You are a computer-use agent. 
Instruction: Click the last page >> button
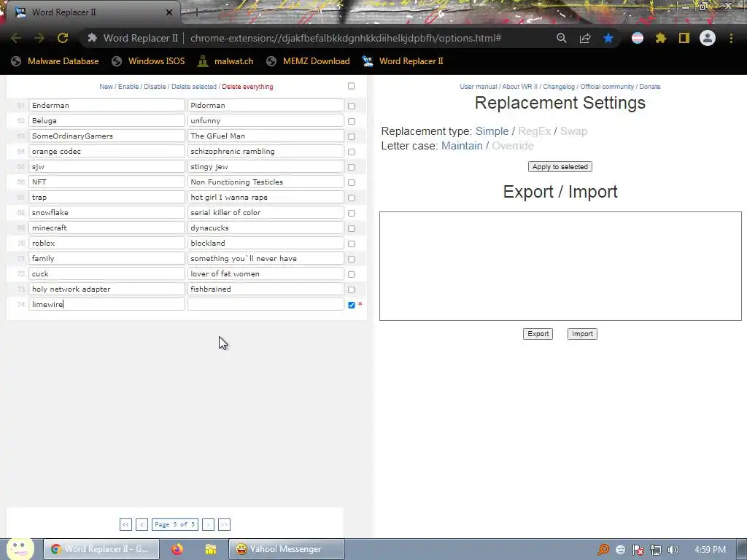click(x=225, y=524)
